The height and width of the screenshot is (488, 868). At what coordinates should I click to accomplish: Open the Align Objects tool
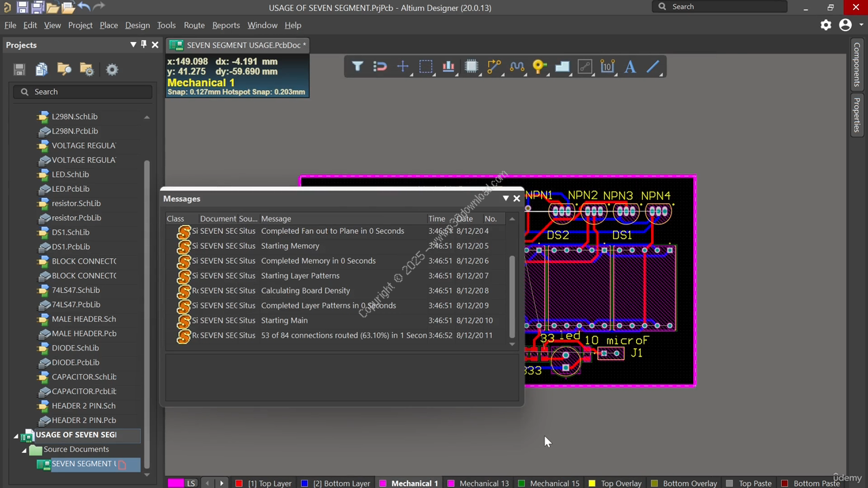pyautogui.click(x=448, y=66)
